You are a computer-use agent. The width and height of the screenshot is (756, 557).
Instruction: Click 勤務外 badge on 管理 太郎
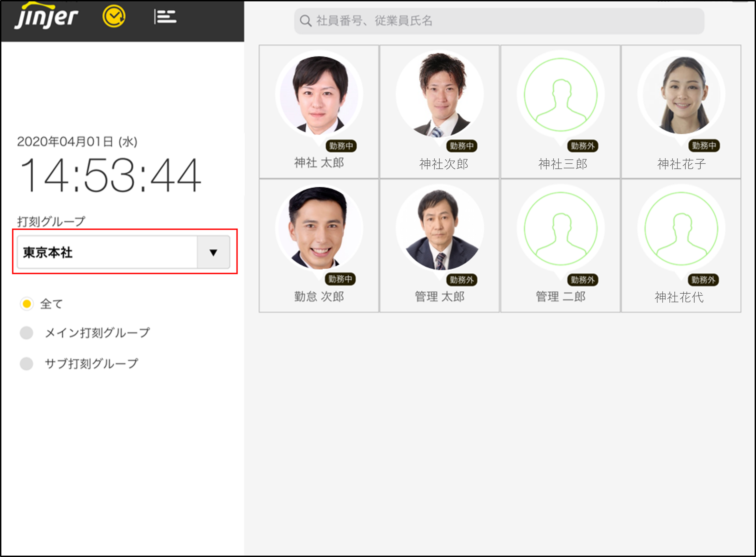point(462,280)
